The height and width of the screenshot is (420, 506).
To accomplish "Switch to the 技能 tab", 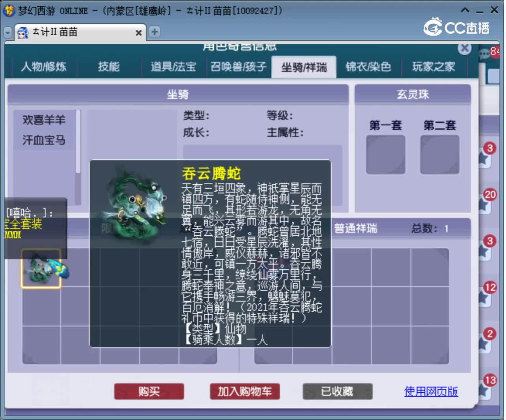I will (109, 66).
